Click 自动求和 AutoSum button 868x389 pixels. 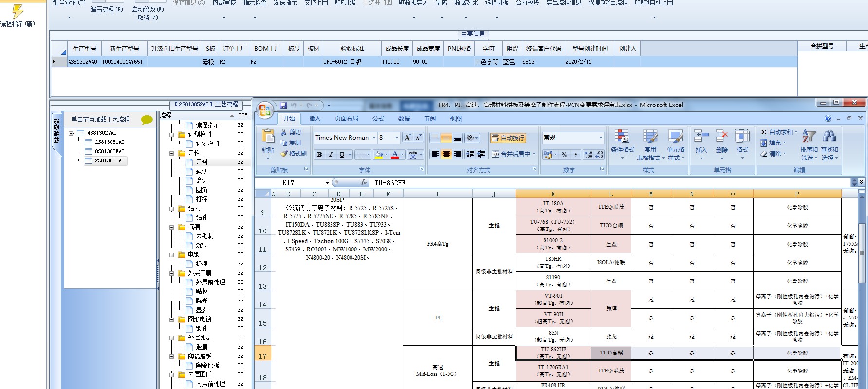779,132
